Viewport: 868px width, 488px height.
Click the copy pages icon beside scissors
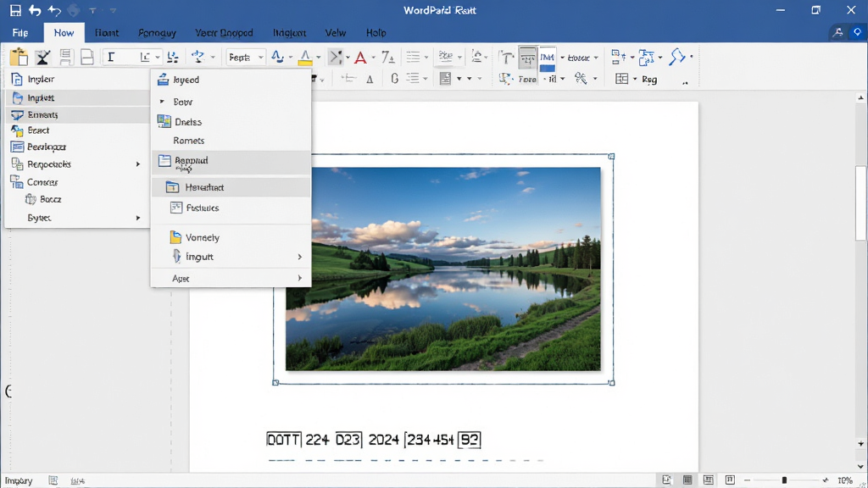(x=66, y=57)
